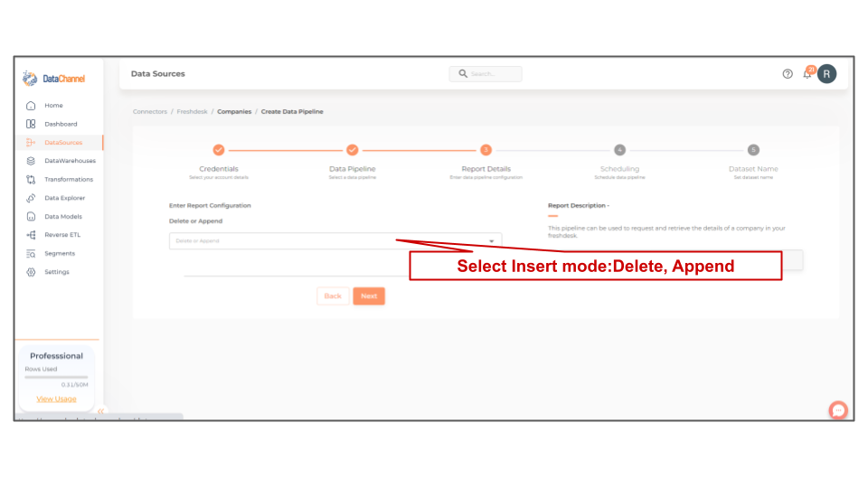
Task: Click the Enter Report Configuration heading
Action: click(x=210, y=205)
